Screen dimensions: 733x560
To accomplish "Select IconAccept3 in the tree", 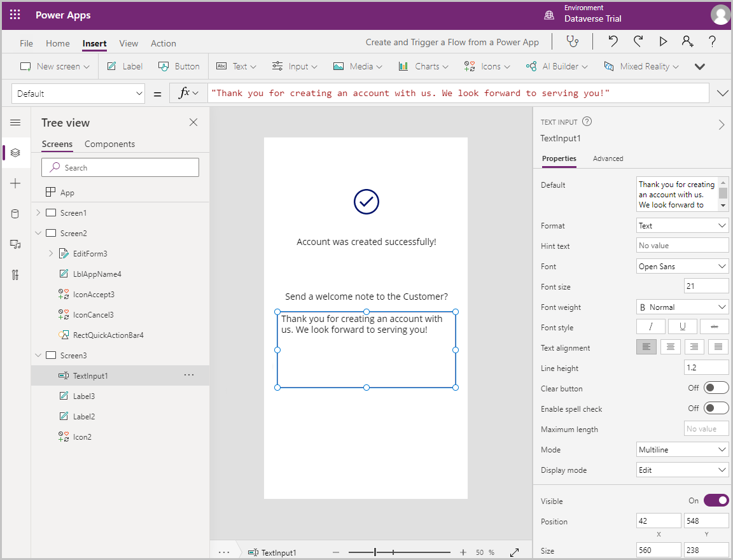I will pyautogui.click(x=120, y=294).
